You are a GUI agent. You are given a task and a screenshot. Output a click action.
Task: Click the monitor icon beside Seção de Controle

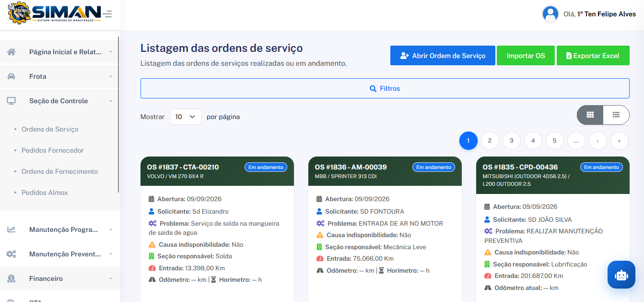[12, 101]
